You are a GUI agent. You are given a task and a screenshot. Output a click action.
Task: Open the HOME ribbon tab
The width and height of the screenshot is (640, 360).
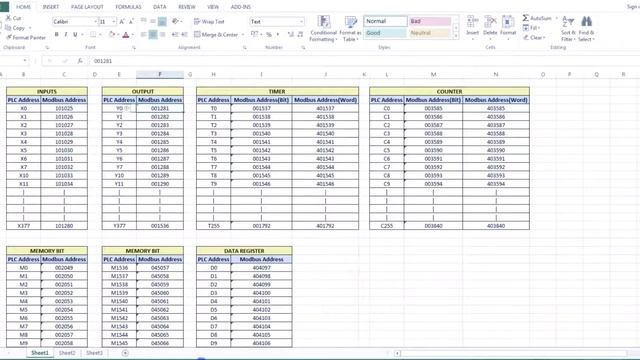coord(23,7)
